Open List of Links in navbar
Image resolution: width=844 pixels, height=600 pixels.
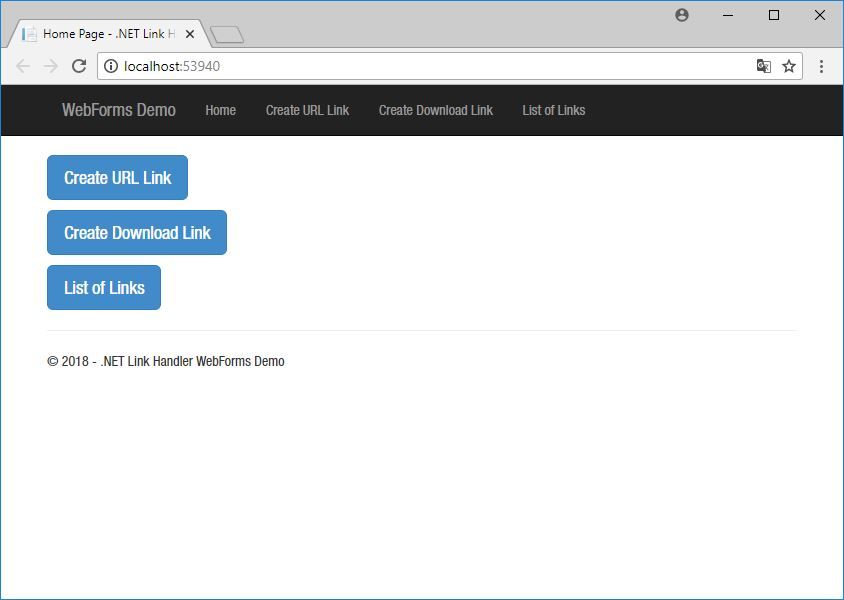(x=554, y=110)
